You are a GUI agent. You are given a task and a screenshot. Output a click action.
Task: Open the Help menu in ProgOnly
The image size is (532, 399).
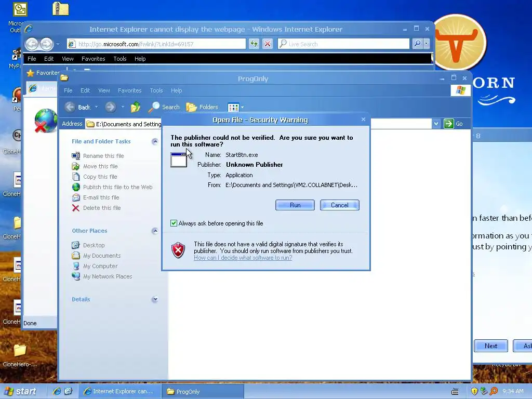tap(176, 90)
